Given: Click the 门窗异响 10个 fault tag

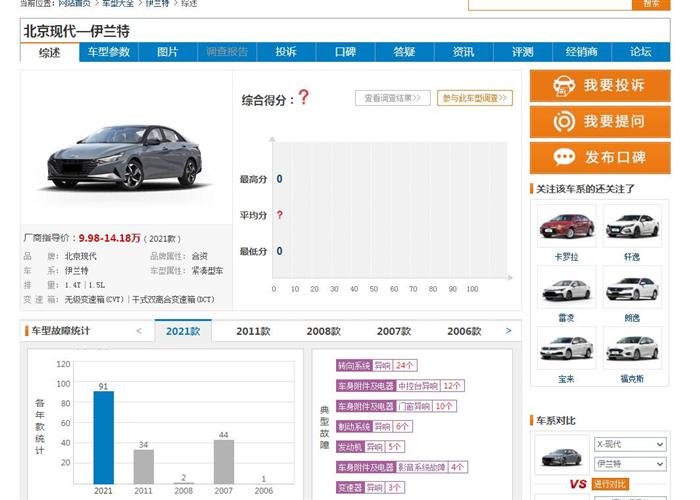Looking at the screenshot, I should point(396,406).
